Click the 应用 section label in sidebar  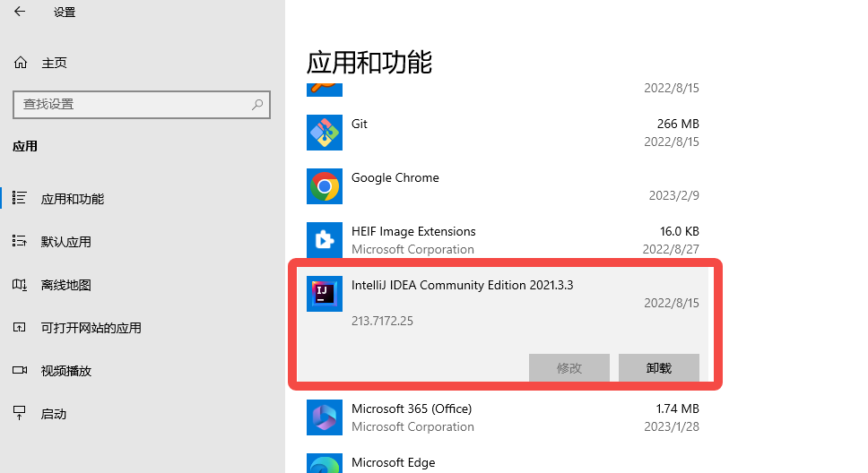click(25, 146)
